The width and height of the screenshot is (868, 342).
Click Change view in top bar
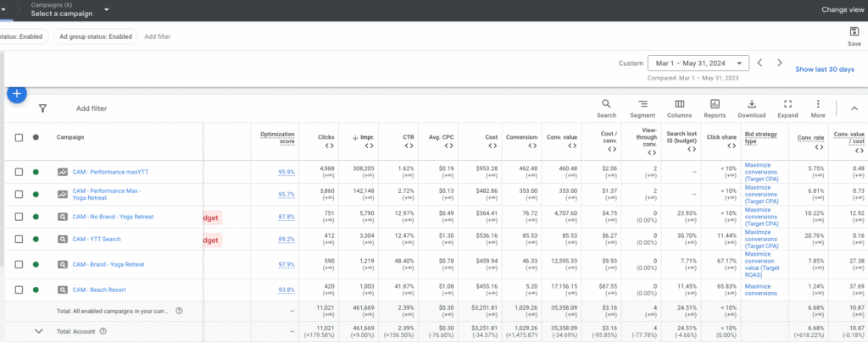842,9
